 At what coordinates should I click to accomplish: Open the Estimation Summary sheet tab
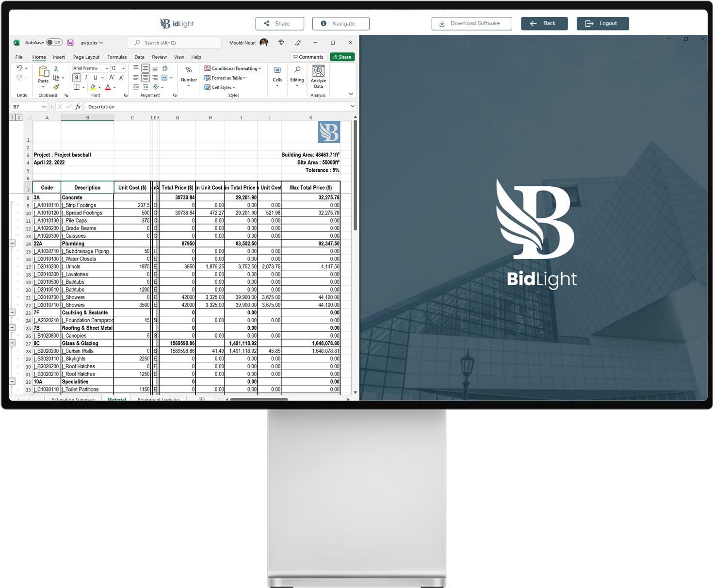pyautogui.click(x=74, y=399)
